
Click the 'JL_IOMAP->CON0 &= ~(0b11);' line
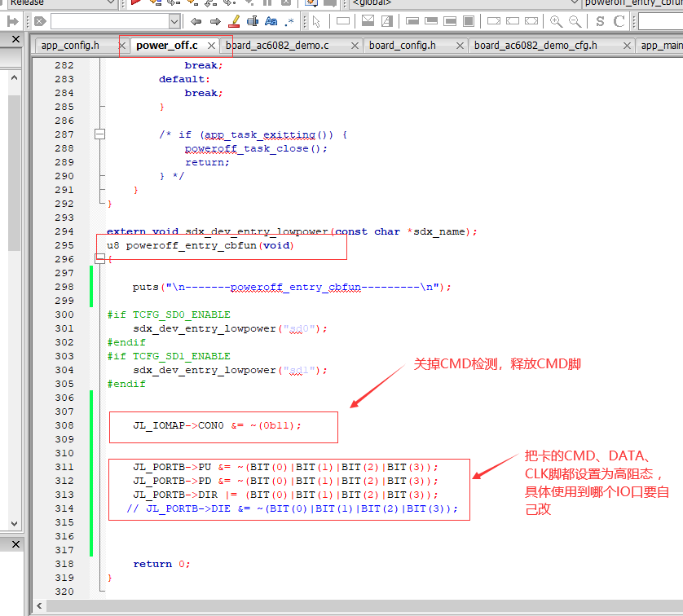click(x=217, y=425)
